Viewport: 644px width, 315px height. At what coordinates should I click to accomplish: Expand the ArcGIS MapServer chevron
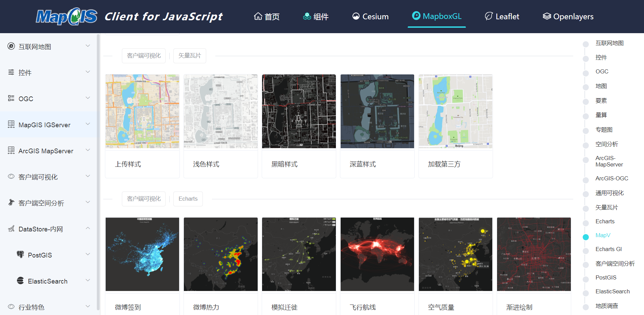tap(88, 150)
